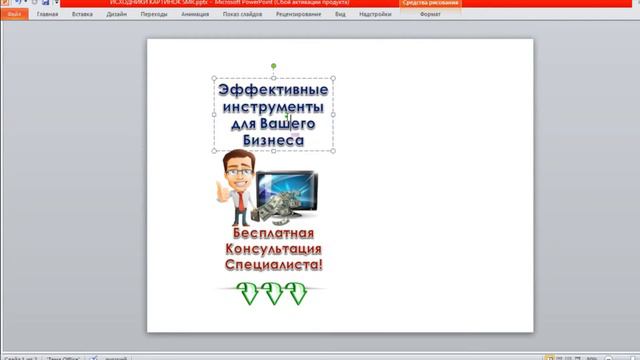Click the spell check icon in the status bar
The width and height of the screenshot is (640, 360).
point(93,358)
